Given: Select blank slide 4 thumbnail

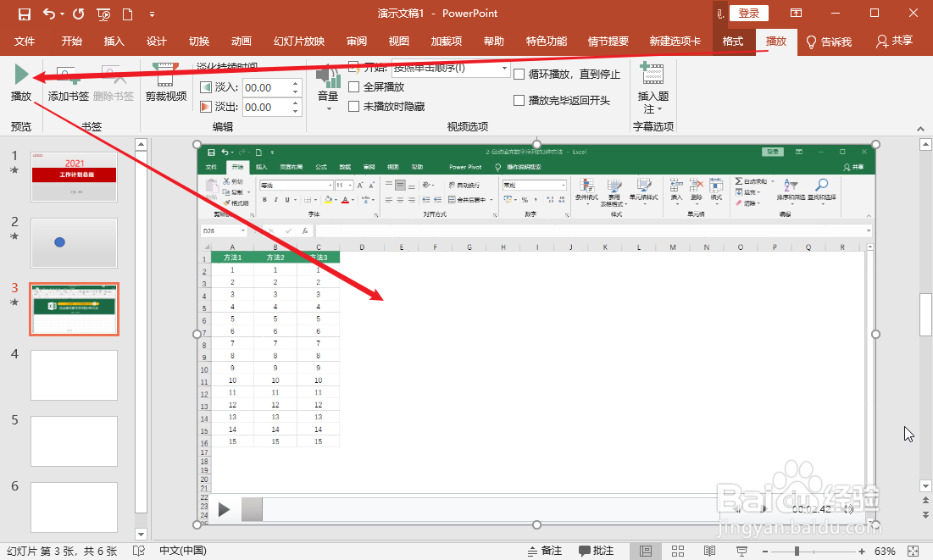Looking at the screenshot, I should pyautogui.click(x=74, y=375).
